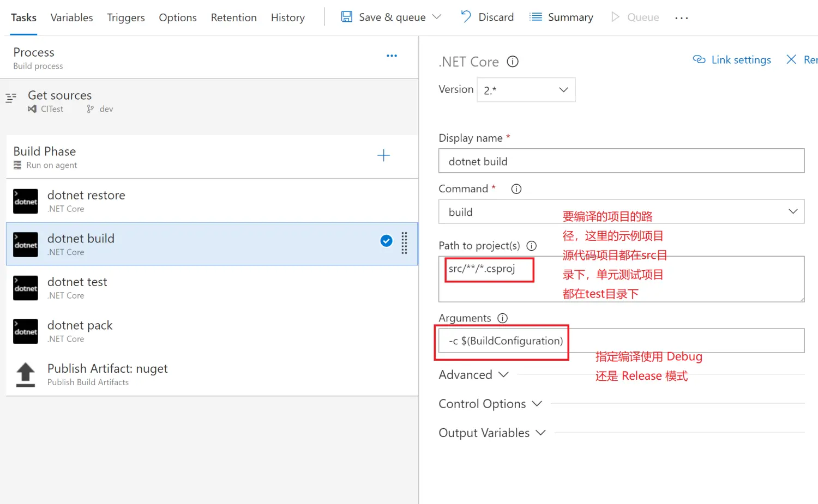Screen dimensions: 818x504
Task: Show .NET Core task info tooltip
Action: point(513,62)
